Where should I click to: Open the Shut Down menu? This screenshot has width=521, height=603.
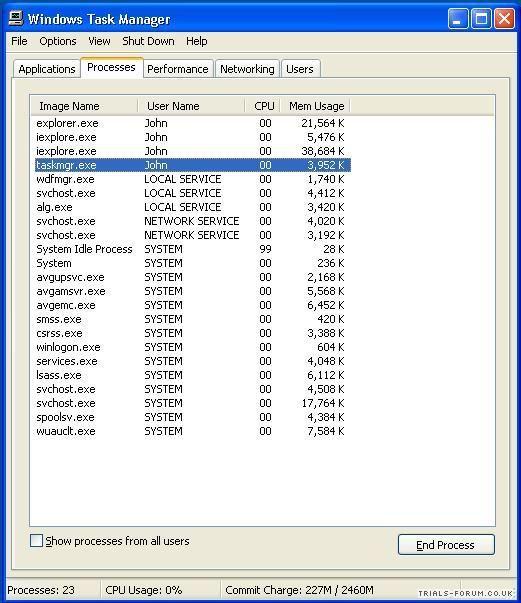(x=148, y=41)
